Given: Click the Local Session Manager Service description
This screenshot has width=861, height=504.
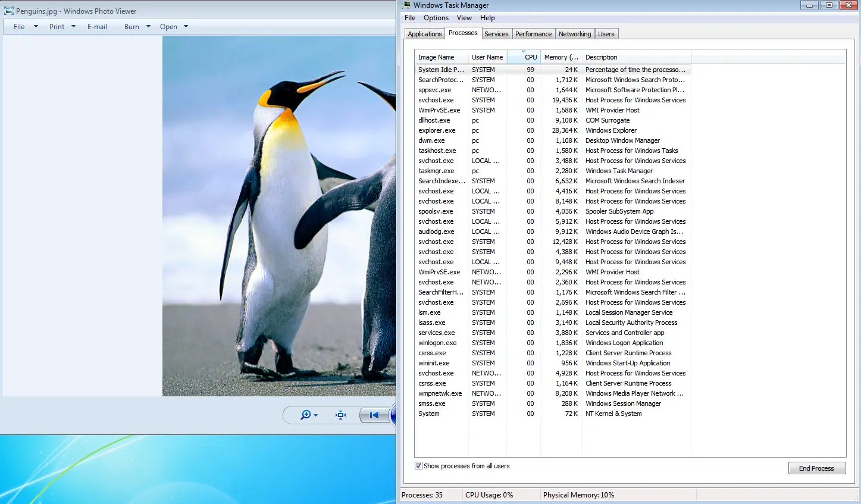Looking at the screenshot, I should pos(629,312).
